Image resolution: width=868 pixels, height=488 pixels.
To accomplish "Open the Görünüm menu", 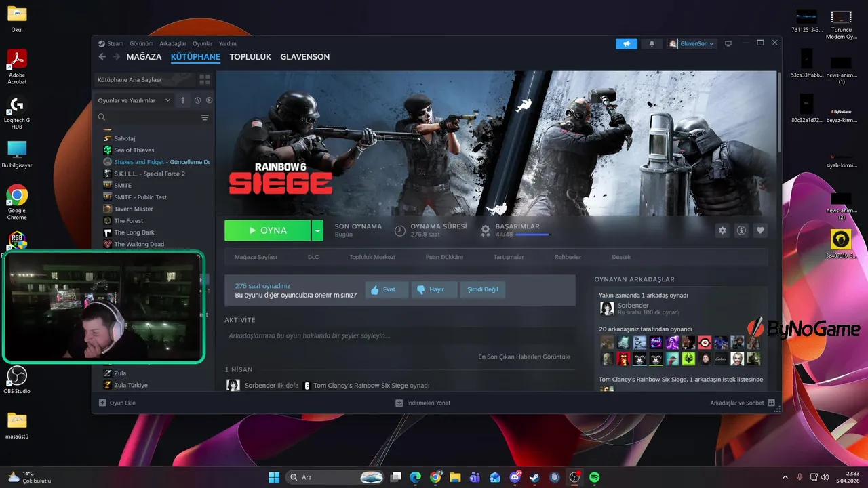I will 142,43.
